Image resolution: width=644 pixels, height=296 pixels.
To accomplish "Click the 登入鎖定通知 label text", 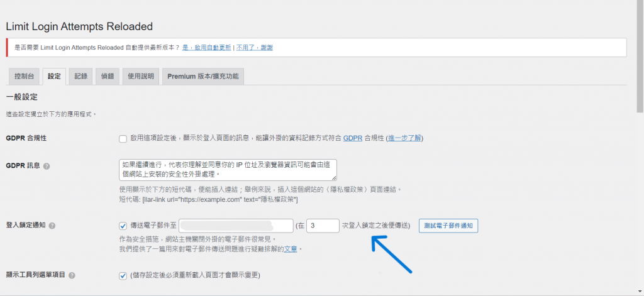I will [x=26, y=226].
